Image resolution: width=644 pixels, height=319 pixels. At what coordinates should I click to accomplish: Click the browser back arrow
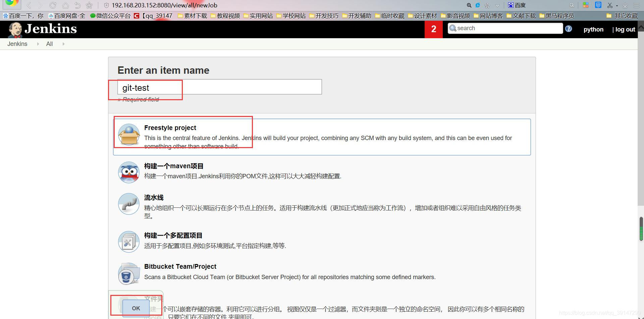[29, 5]
